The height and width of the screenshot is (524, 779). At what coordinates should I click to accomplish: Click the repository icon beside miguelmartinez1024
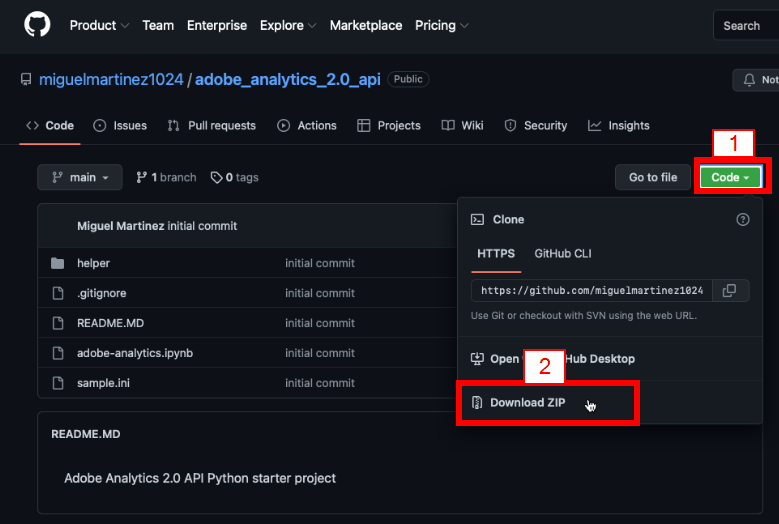(26, 79)
